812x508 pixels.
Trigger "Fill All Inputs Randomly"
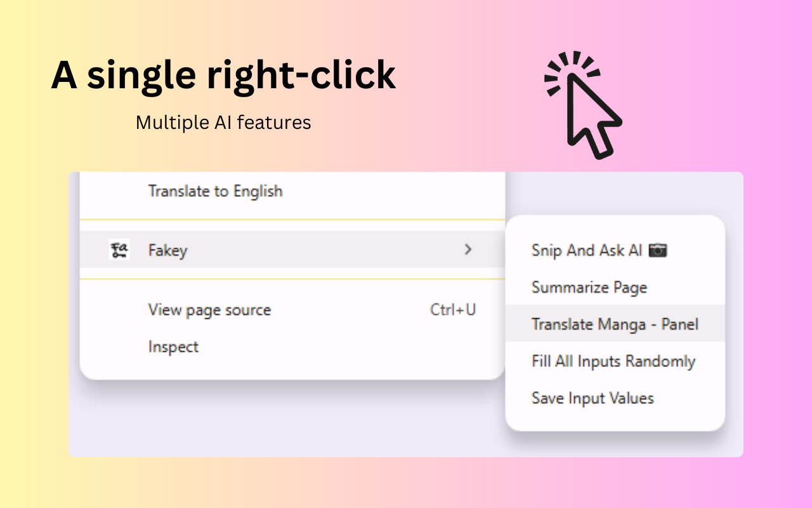(x=613, y=361)
